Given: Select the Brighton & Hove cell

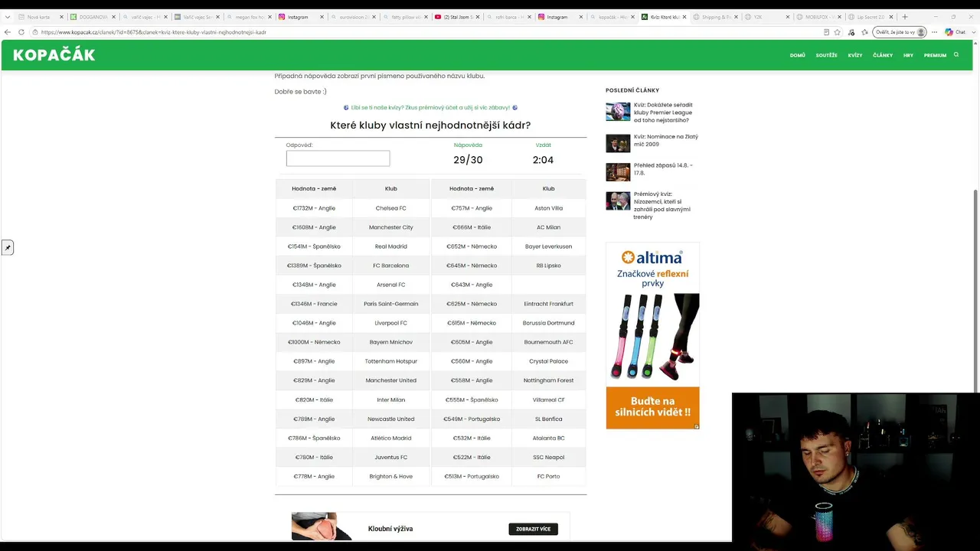Looking at the screenshot, I should 391,476.
